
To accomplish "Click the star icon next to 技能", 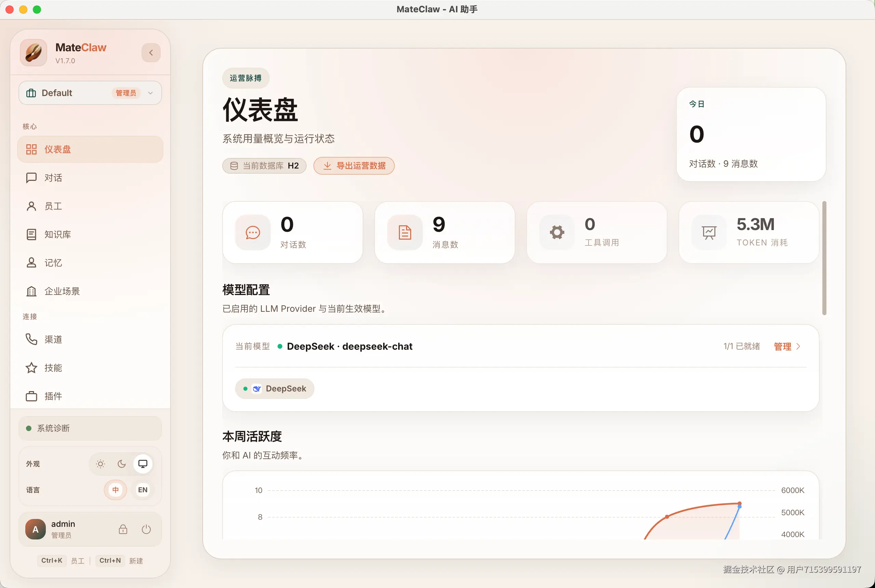I will pyautogui.click(x=31, y=368).
